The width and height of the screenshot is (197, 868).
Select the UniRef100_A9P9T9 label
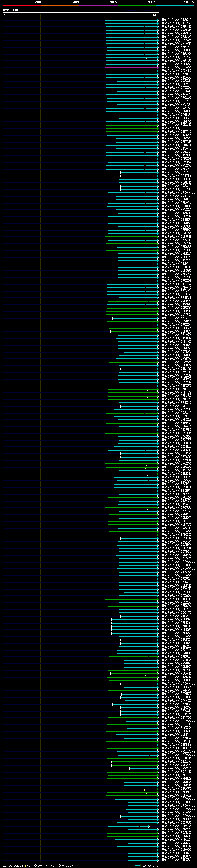[176, 33]
